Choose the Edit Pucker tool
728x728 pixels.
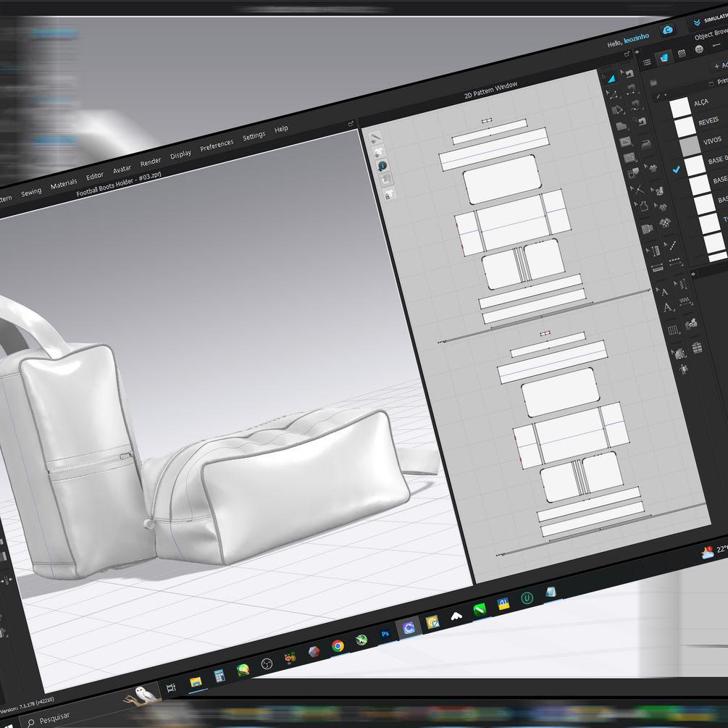click(x=681, y=284)
